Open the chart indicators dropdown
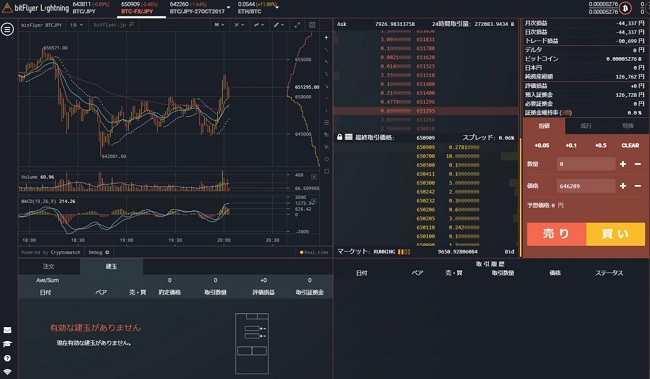This screenshot has height=379, width=650. [x=239, y=25]
